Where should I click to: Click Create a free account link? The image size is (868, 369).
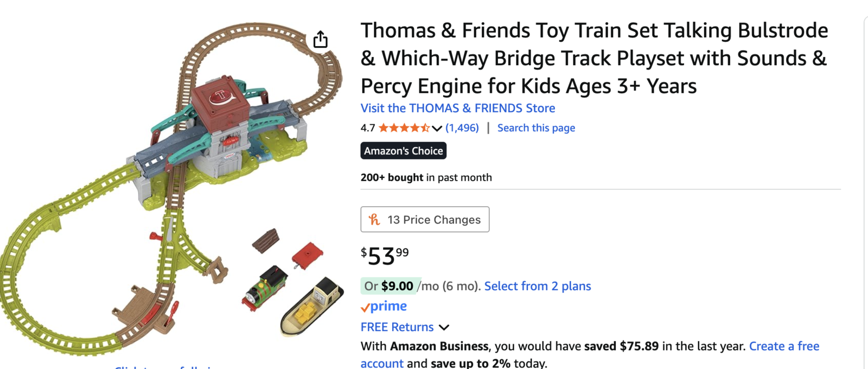pyautogui.click(x=784, y=346)
